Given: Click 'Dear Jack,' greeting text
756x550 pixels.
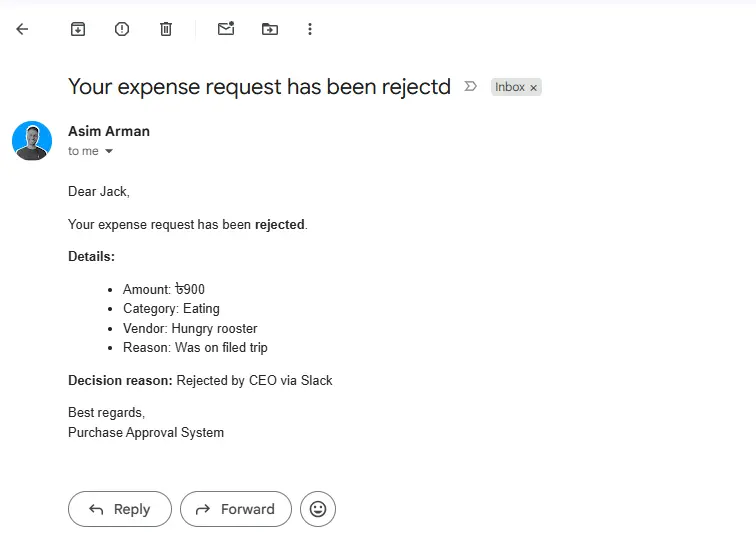Looking at the screenshot, I should pyautogui.click(x=99, y=191).
